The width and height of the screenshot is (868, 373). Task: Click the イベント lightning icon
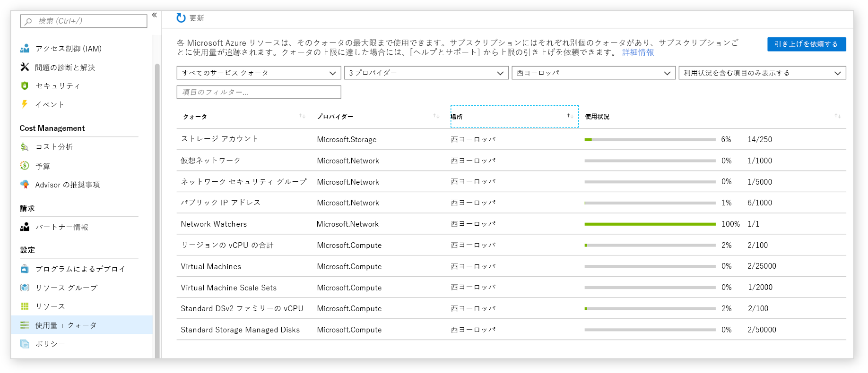click(x=25, y=104)
